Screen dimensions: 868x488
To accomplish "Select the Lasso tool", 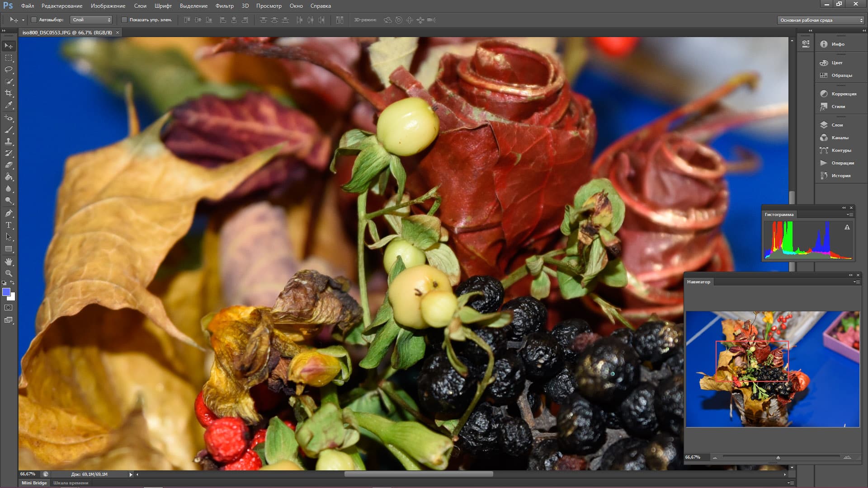I will tap(9, 70).
